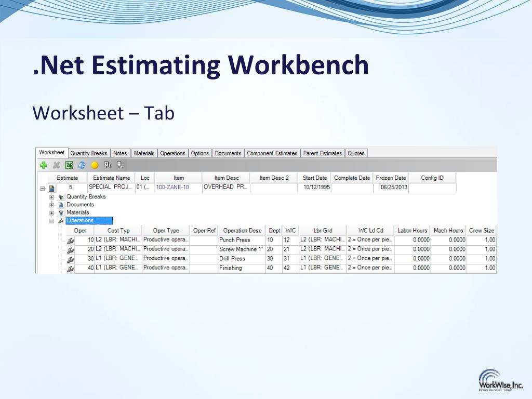Click the Crew Size value for Finishing
This screenshot has width=532, height=399.
point(482,268)
